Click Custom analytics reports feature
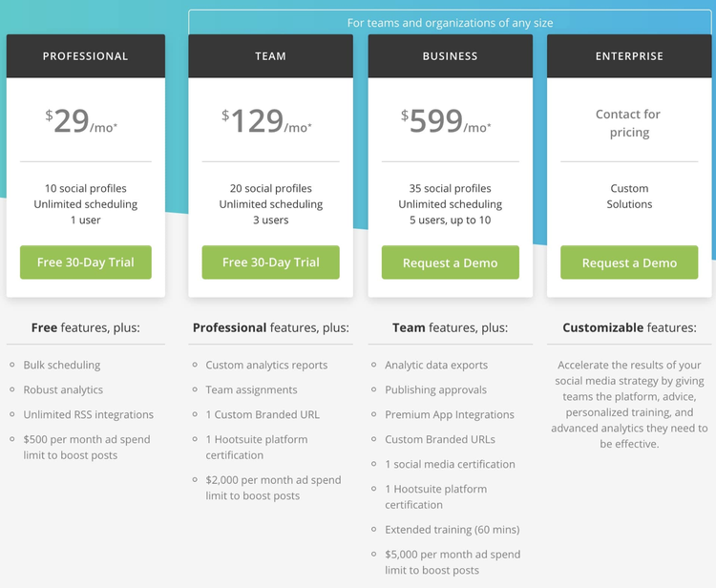This screenshot has height=588, width=716. tap(266, 365)
